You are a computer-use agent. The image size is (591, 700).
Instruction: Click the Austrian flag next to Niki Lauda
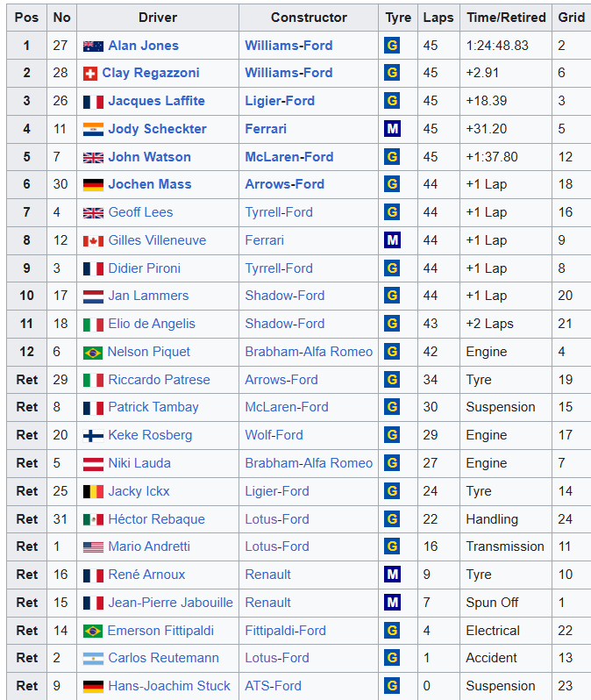[x=93, y=464]
